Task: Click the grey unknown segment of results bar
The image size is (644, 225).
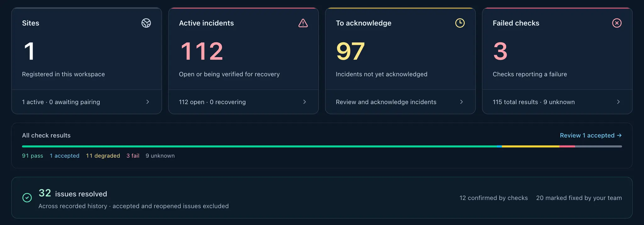Action: pyautogui.click(x=598, y=146)
